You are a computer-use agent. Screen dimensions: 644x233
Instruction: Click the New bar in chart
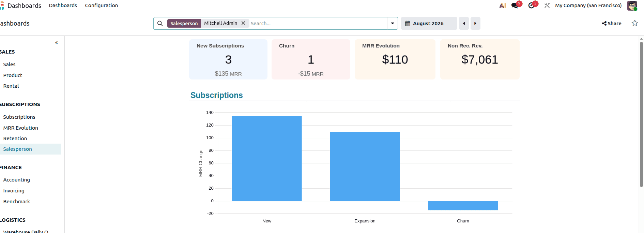pyautogui.click(x=267, y=159)
